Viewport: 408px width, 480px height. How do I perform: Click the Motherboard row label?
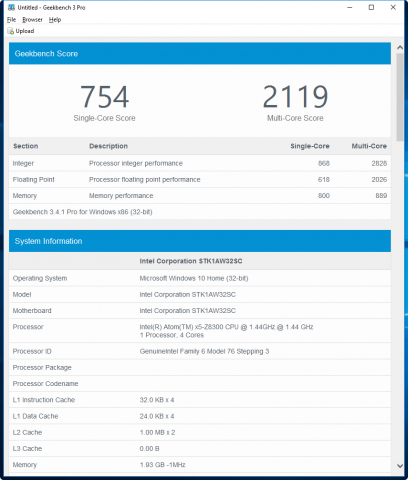pos(32,311)
